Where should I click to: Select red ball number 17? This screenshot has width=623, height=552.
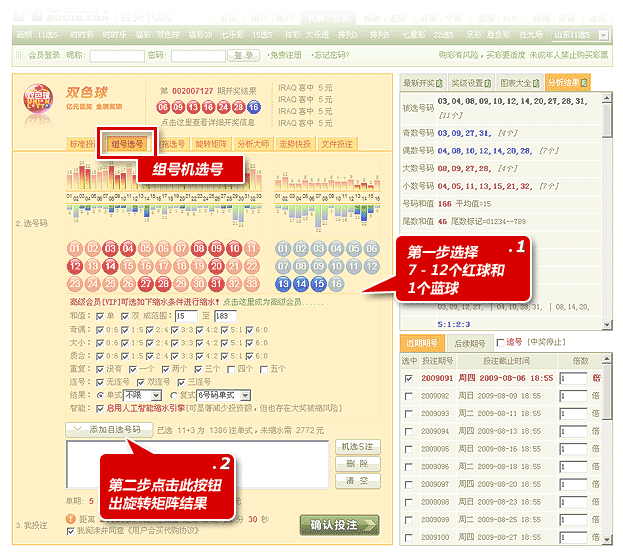pyautogui.click(x=163, y=266)
